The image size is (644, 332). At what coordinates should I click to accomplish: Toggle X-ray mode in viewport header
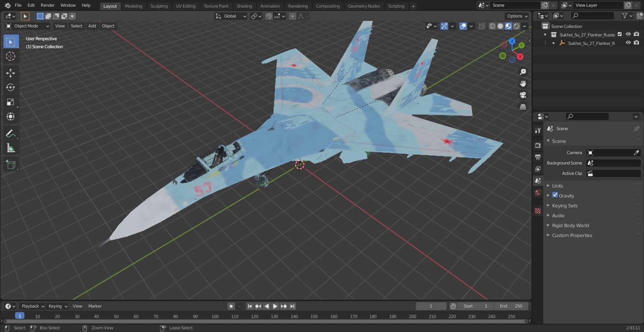click(482, 26)
